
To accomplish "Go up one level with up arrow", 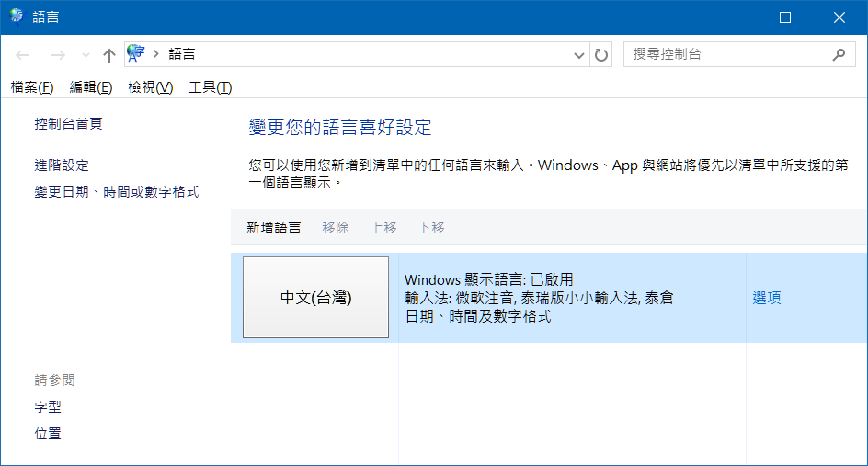I will click(109, 55).
